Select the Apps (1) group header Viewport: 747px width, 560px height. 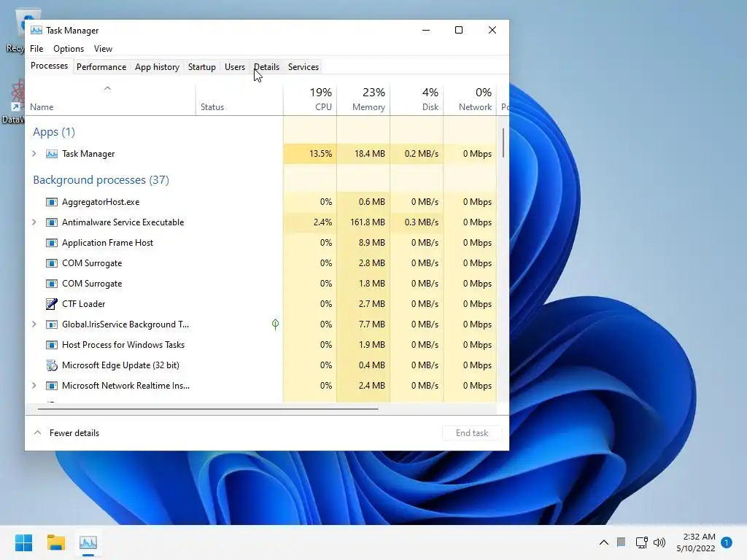point(54,132)
